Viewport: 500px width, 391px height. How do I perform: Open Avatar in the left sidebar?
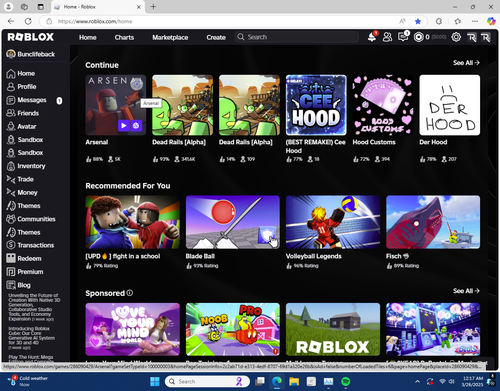pos(22,127)
